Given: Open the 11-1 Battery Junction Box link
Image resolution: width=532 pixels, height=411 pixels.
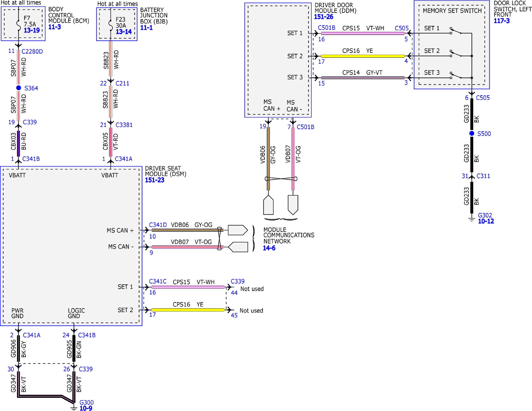Looking at the screenshot, I should 146,28.
